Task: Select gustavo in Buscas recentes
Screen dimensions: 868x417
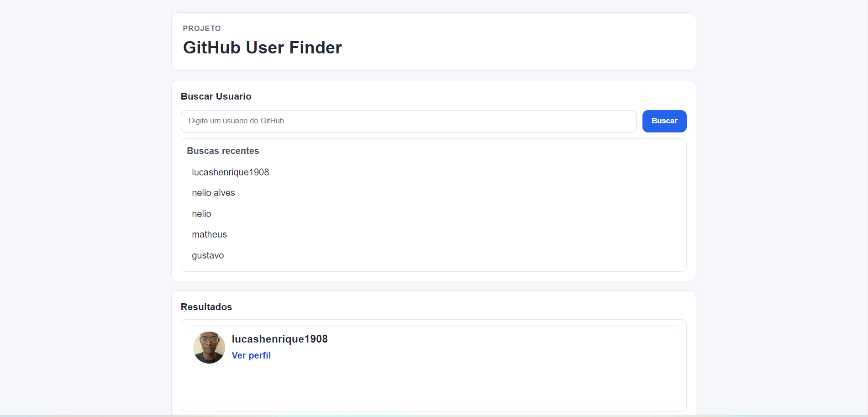Action: (x=208, y=255)
